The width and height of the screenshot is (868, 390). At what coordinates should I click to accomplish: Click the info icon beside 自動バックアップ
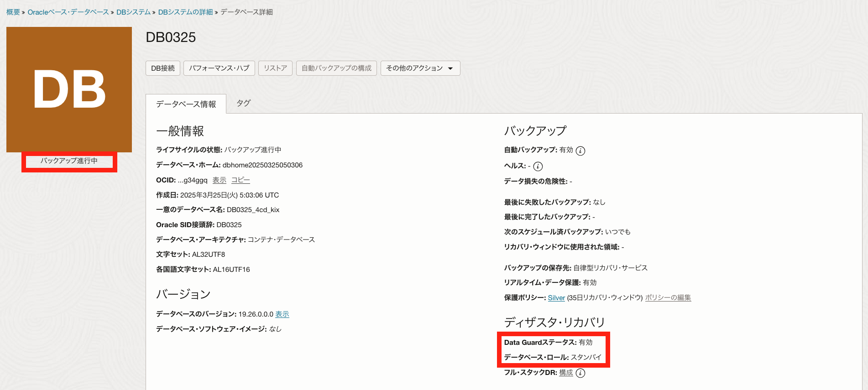point(580,151)
